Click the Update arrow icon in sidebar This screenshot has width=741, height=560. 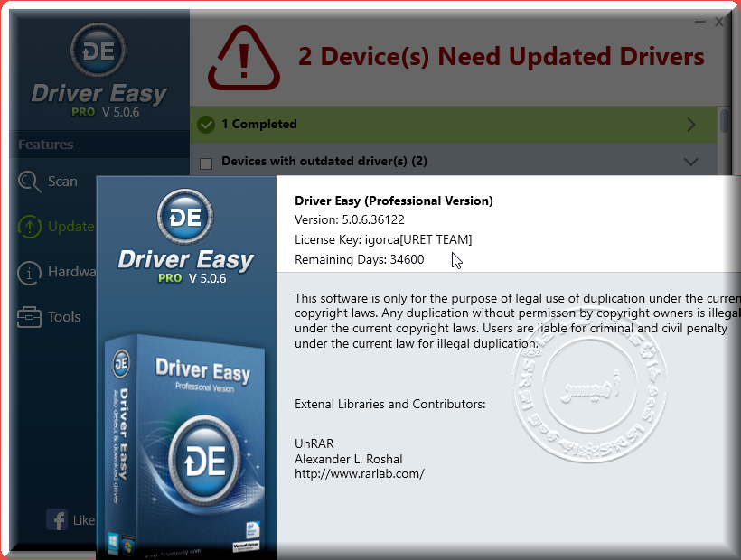[29, 227]
